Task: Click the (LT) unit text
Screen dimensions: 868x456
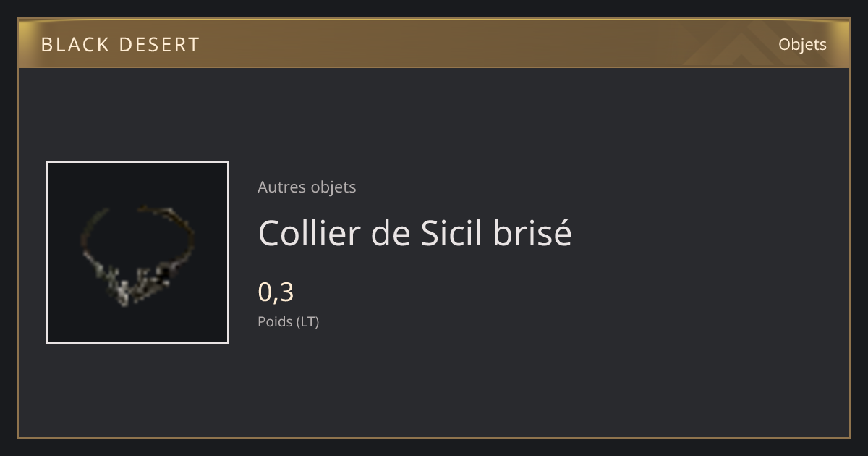Action: 307,321
